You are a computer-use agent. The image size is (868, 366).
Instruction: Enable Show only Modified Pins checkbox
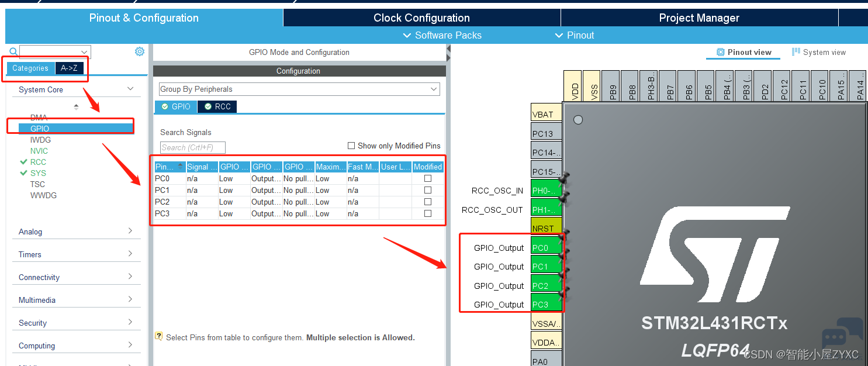351,146
